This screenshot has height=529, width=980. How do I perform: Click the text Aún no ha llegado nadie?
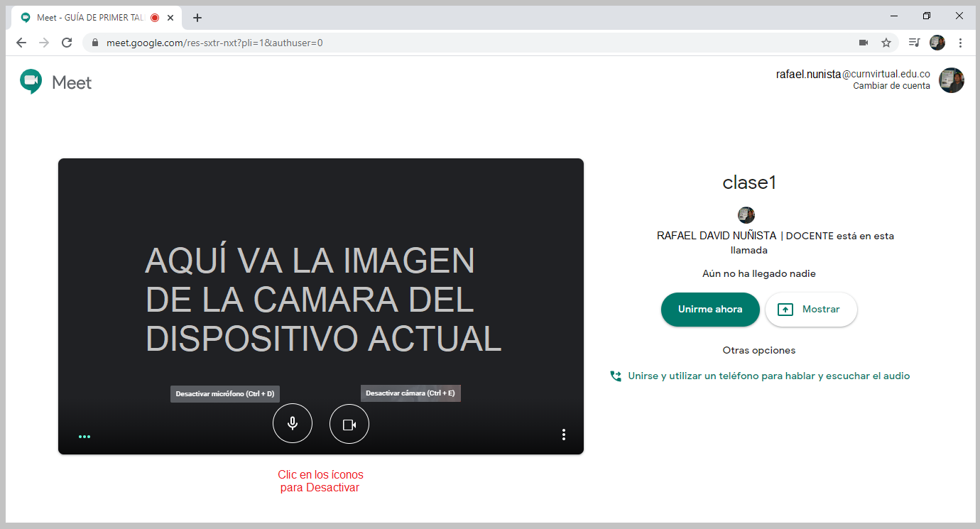(759, 273)
